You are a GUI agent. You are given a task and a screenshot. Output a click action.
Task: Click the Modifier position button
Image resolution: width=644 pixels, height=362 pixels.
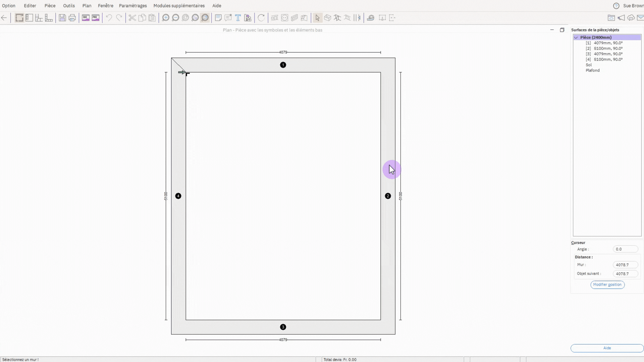point(607,285)
